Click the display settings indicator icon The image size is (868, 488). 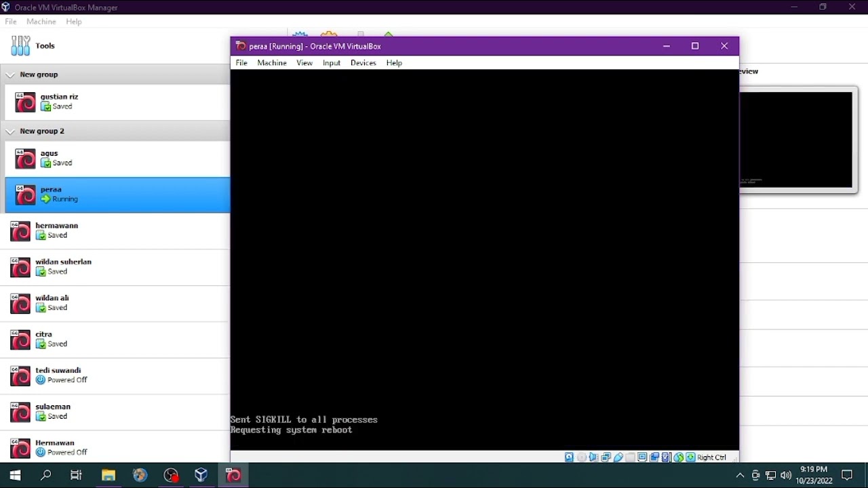[x=643, y=457]
